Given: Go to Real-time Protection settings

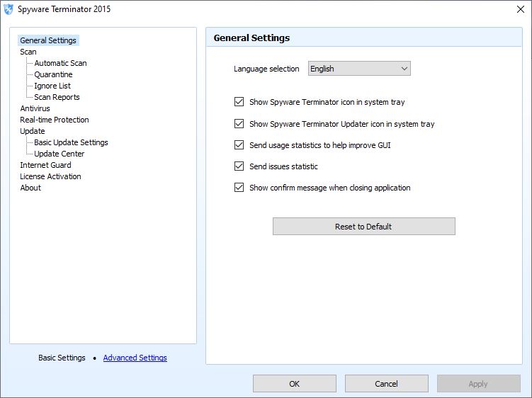Looking at the screenshot, I should click(55, 120).
